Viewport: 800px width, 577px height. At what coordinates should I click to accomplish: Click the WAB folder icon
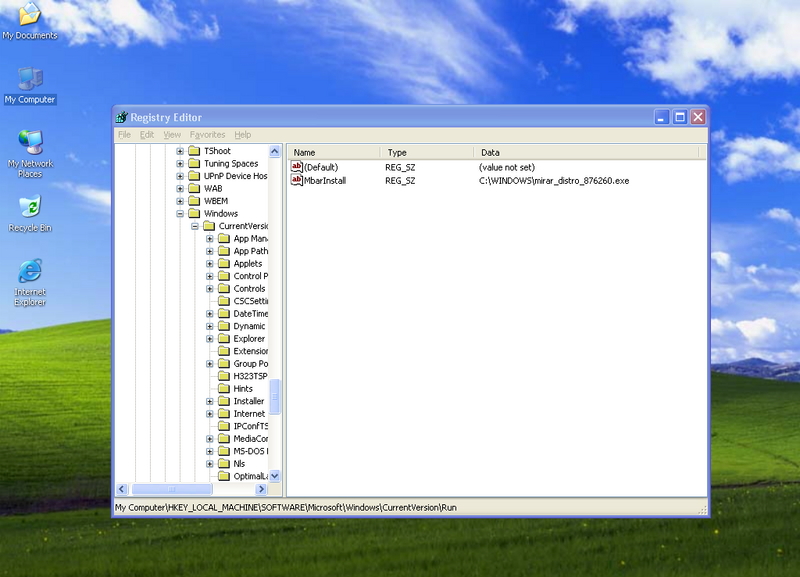point(194,188)
